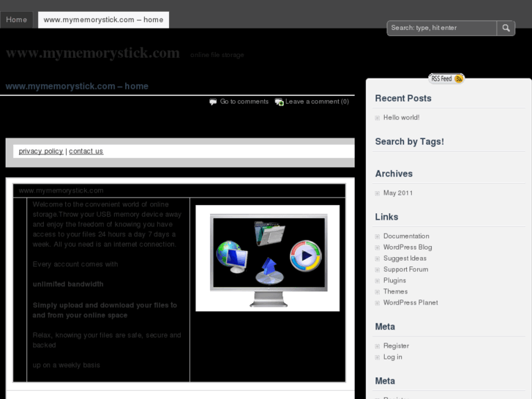Open the Themes link

pos(396,291)
